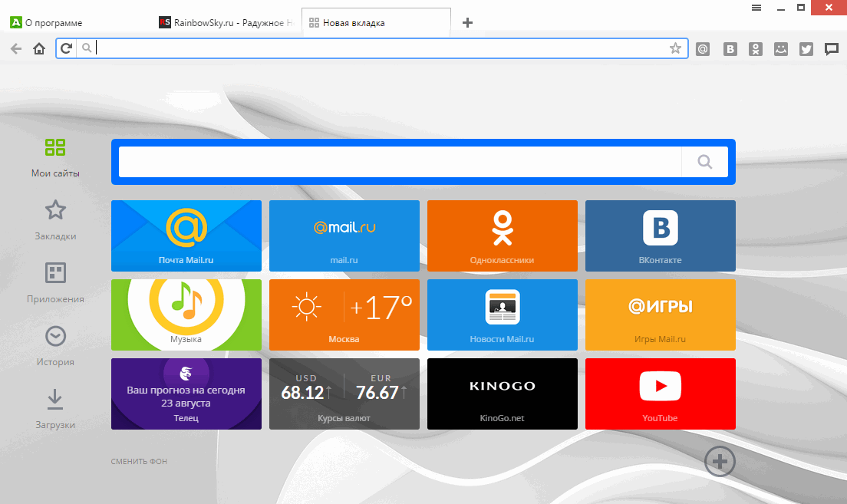Click the Twitter icon in toolbar
The height and width of the screenshot is (504, 847).
806,49
